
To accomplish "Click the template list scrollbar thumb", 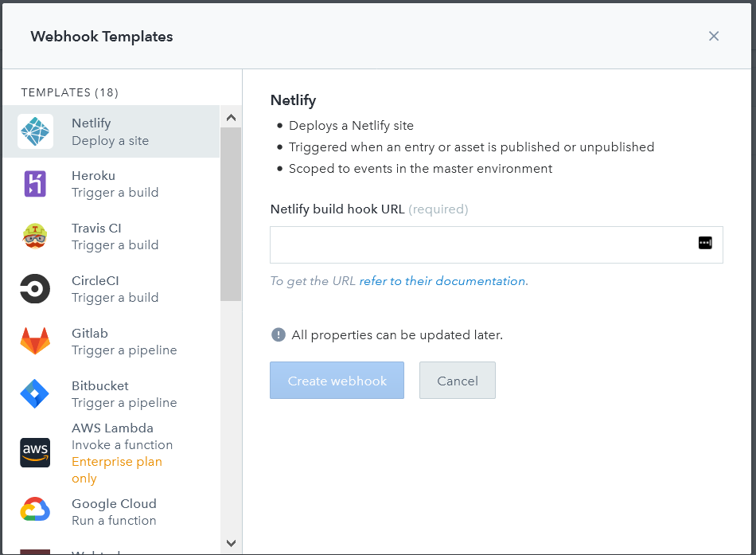I will click(x=230, y=213).
